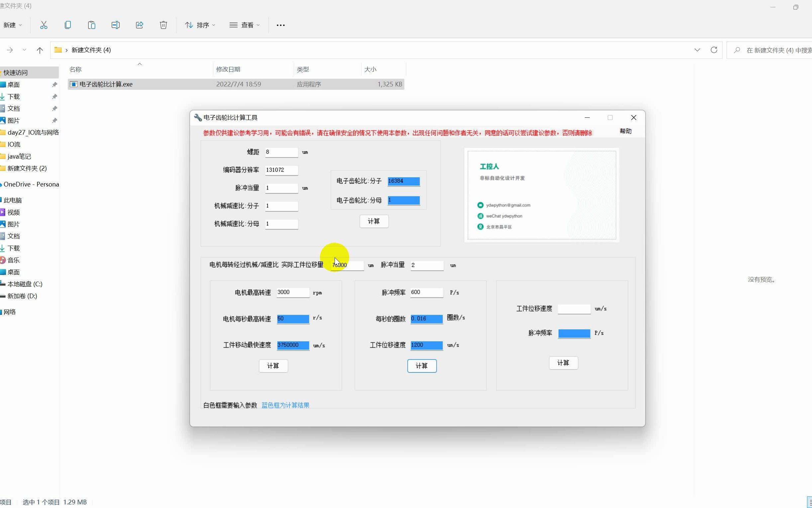Click 计算 under electronic gear ratio

374,221
